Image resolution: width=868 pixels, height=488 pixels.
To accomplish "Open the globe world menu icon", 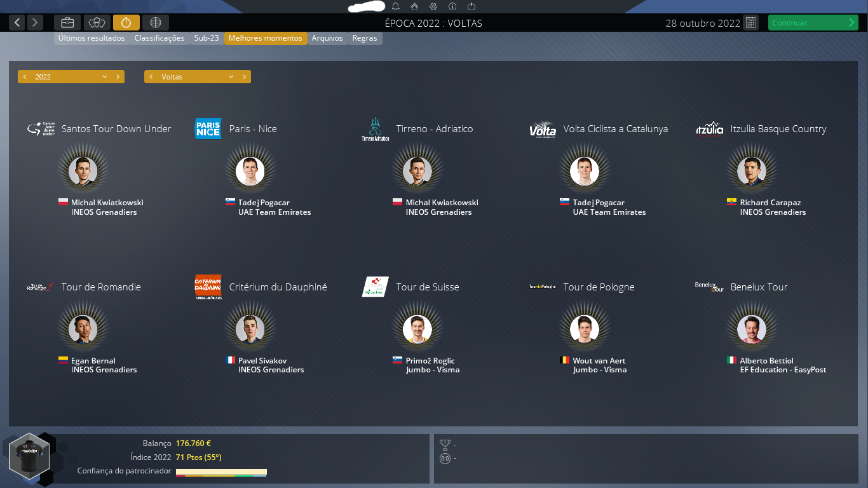I will 156,23.
